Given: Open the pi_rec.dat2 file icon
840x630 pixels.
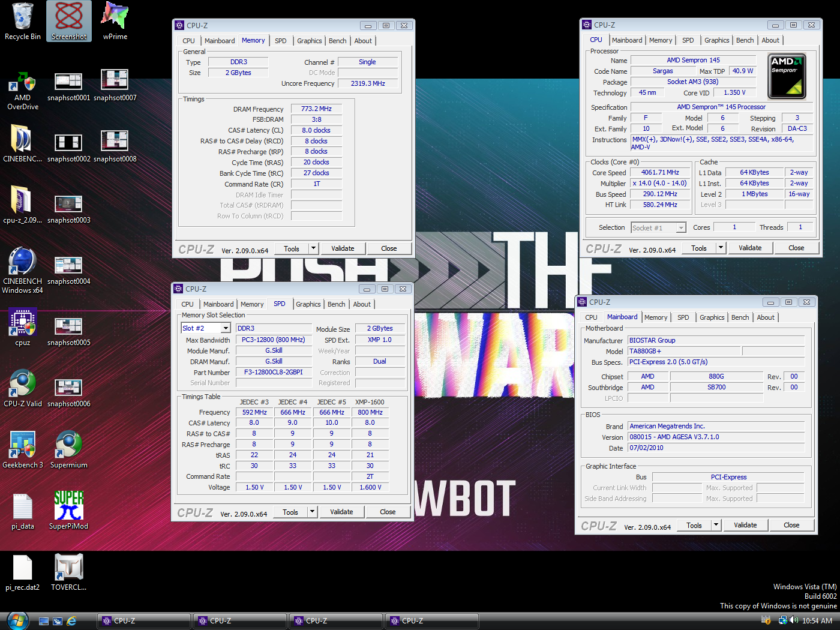Looking at the screenshot, I should click(x=23, y=572).
